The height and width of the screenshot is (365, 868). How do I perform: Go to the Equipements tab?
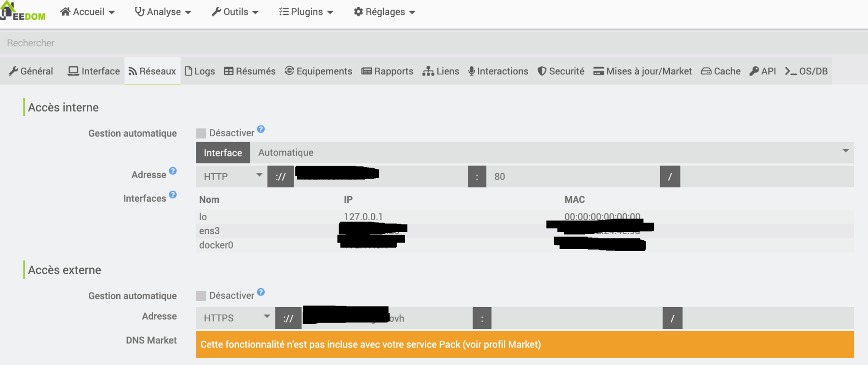coord(318,71)
